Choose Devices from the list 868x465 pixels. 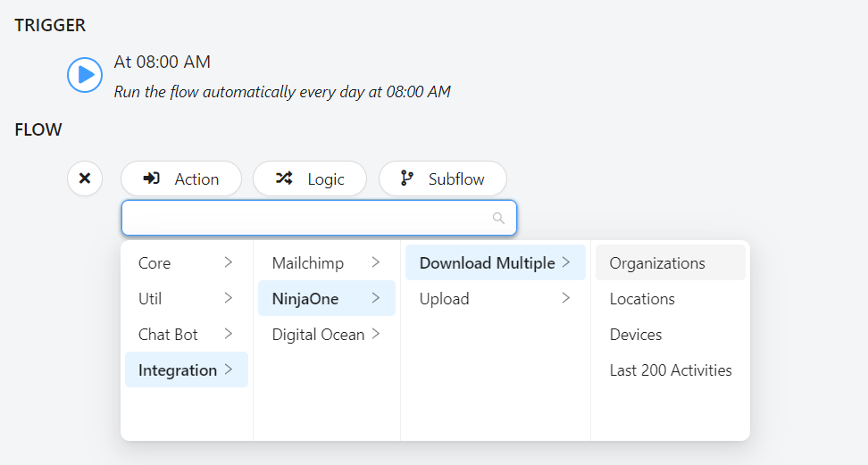tap(671, 335)
